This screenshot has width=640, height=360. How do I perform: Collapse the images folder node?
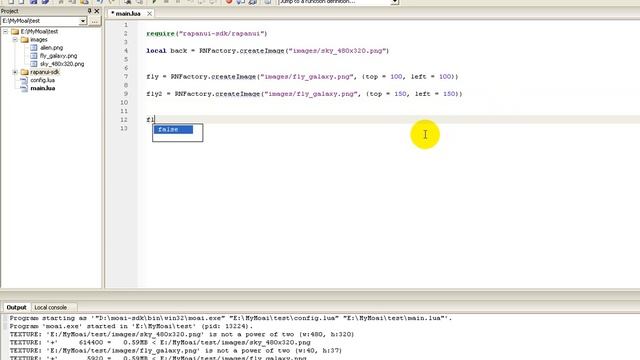tap(15, 40)
